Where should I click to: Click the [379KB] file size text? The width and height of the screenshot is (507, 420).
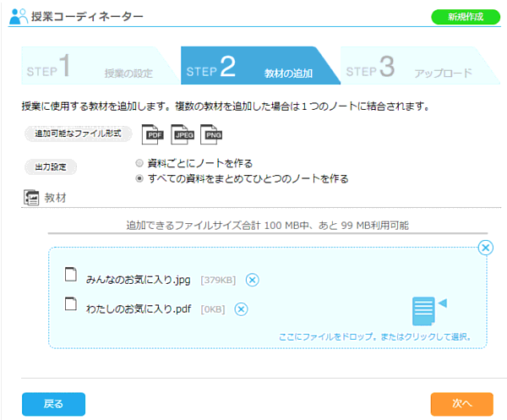tap(218, 280)
